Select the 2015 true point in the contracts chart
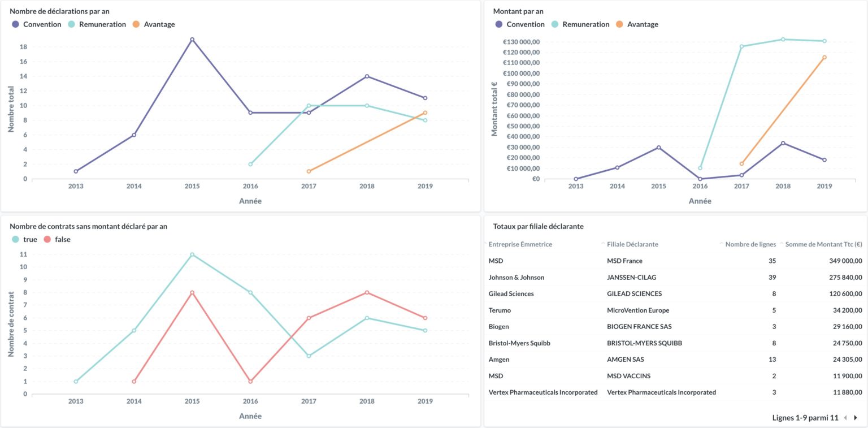 (192, 254)
